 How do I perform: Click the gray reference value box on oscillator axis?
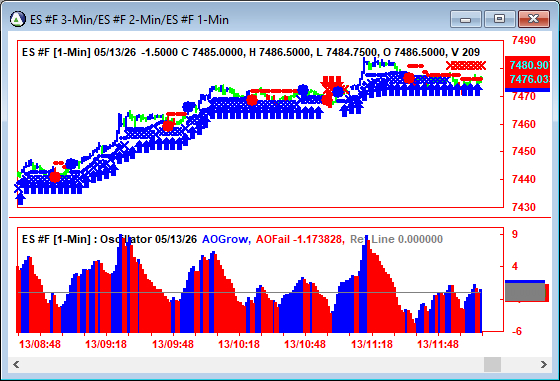click(x=525, y=292)
